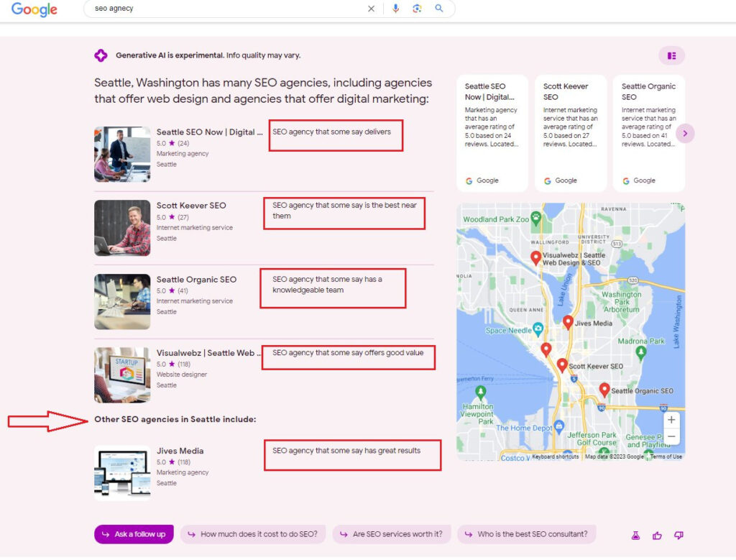The width and height of the screenshot is (736, 560).
Task: Toggle the AI result layout view icon
Action: [x=671, y=55]
